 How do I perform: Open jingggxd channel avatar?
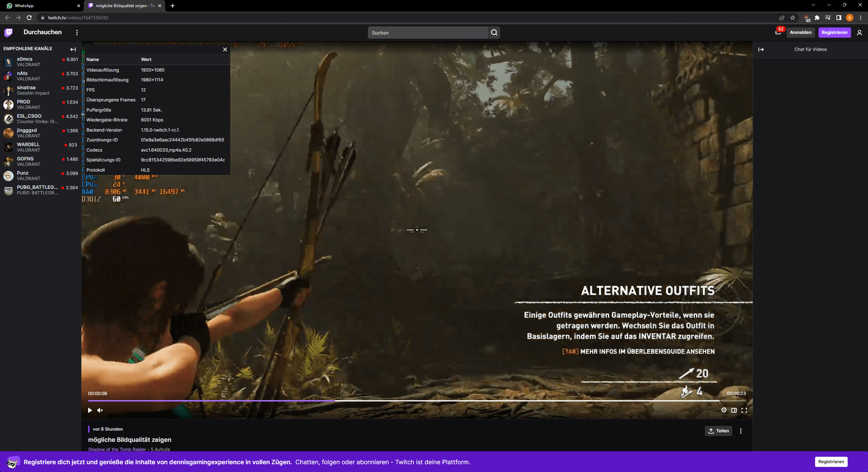(8, 133)
